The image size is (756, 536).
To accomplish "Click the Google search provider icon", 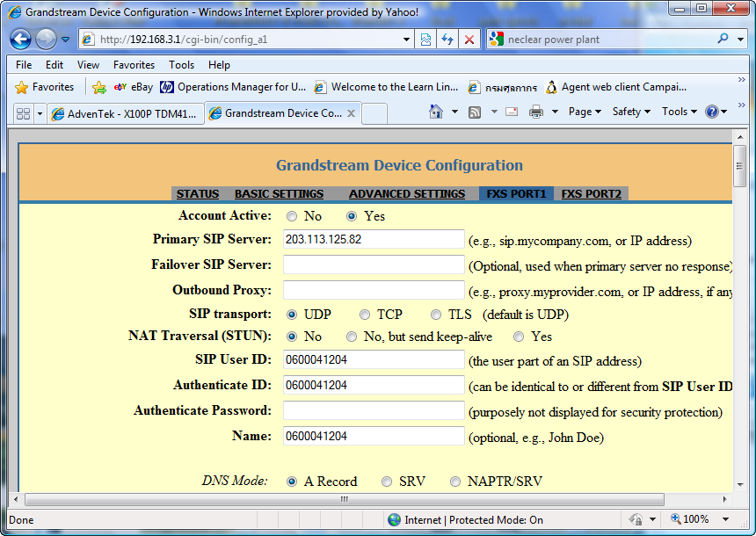I will [496, 39].
